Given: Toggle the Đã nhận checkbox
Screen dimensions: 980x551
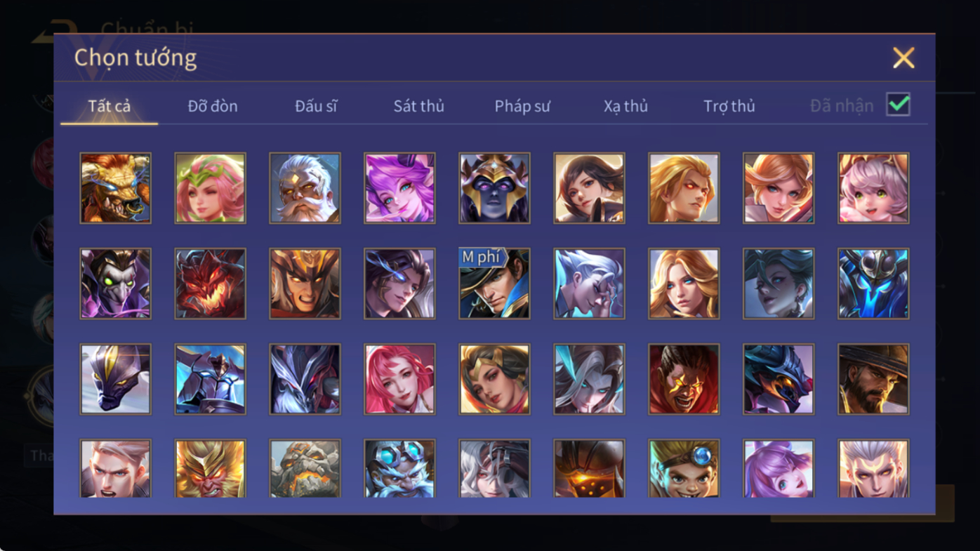Looking at the screenshot, I should (x=898, y=105).
